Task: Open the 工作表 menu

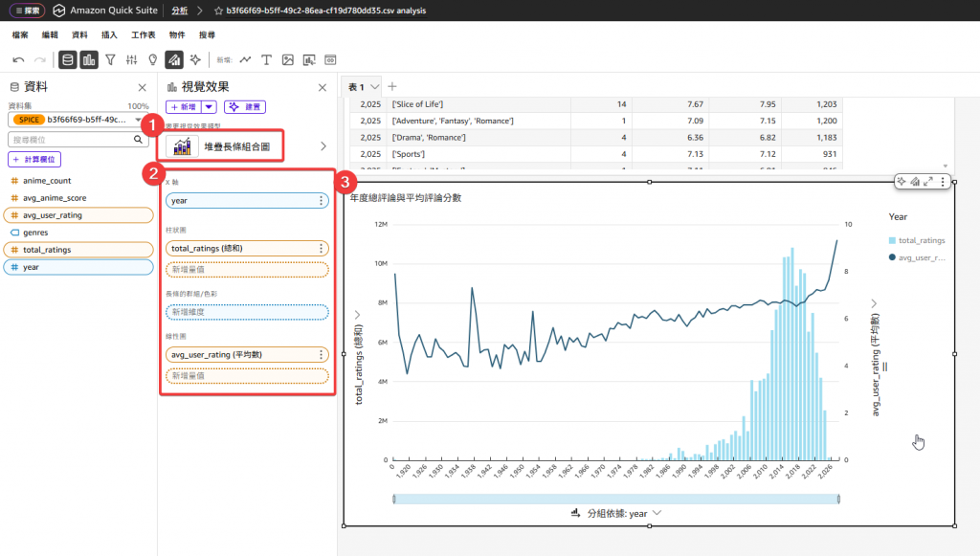Action: (144, 35)
